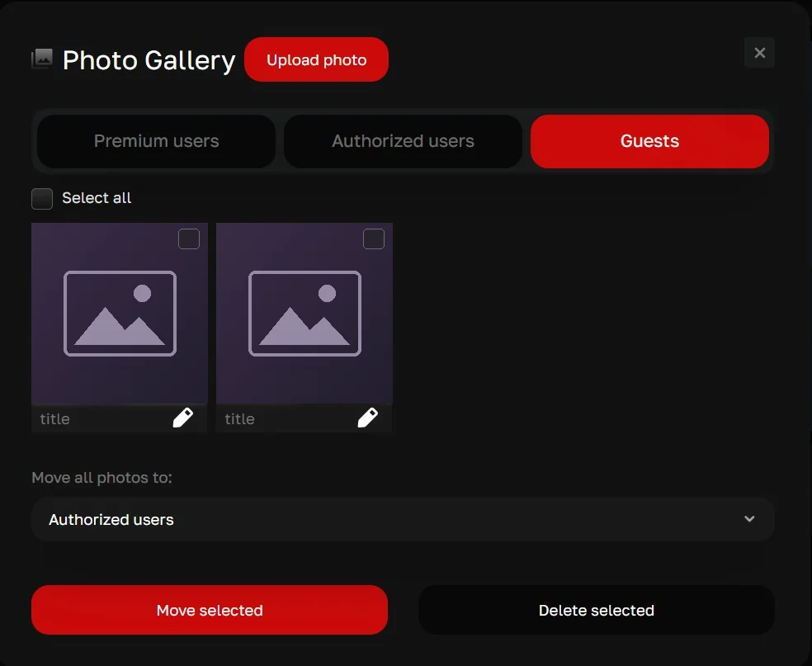Edit the second photo's title with pencil icon
Screen dimensions: 812x666
pos(368,418)
